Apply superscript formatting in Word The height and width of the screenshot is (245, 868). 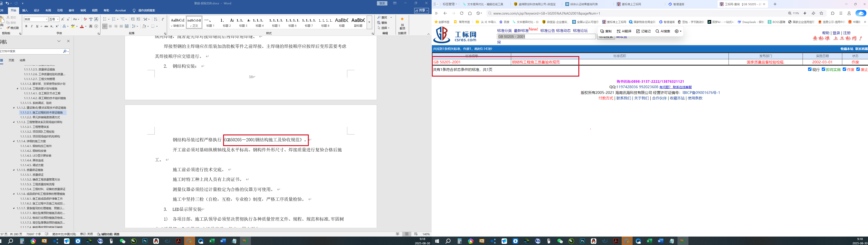tap(57, 26)
